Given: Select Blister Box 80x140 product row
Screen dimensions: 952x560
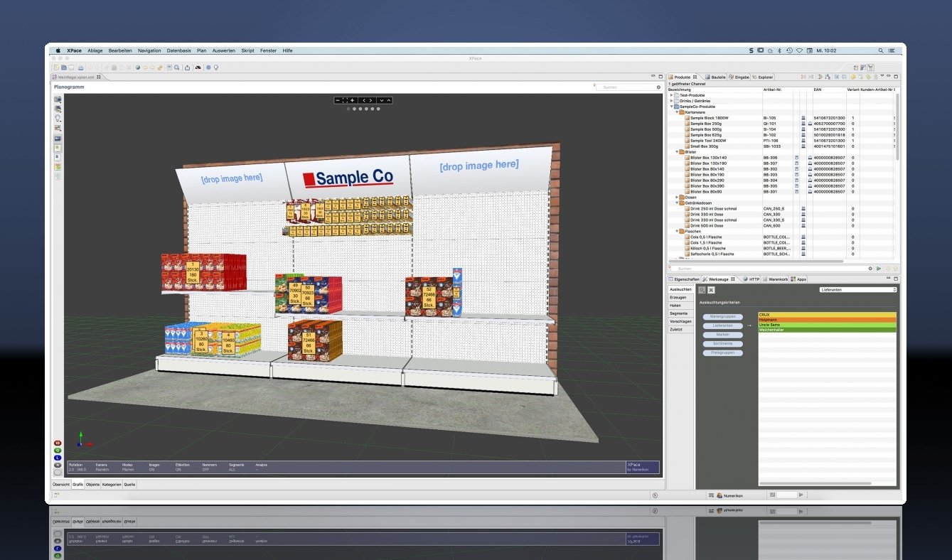Looking at the screenshot, I should [x=783, y=169].
